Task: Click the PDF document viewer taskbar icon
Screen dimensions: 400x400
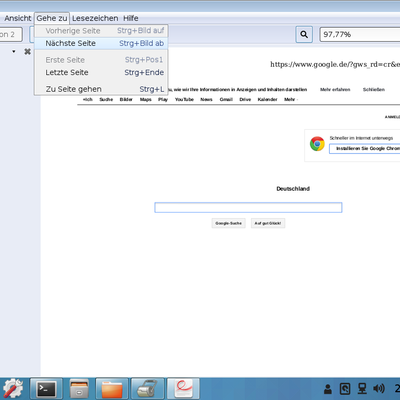Action: click(x=183, y=389)
